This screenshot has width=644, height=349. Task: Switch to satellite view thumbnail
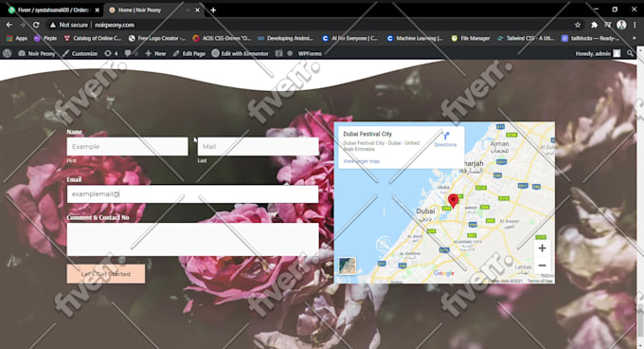tap(348, 266)
